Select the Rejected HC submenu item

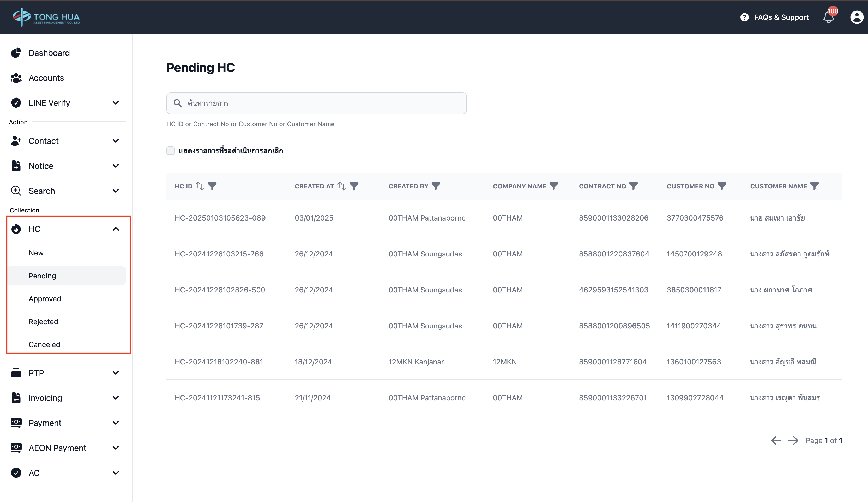[x=43, y=322]
